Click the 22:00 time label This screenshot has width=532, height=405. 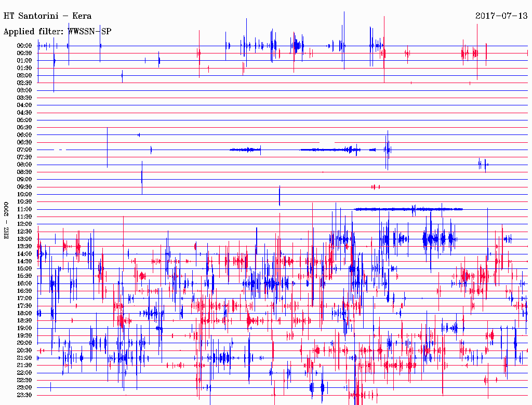(24, 373)
